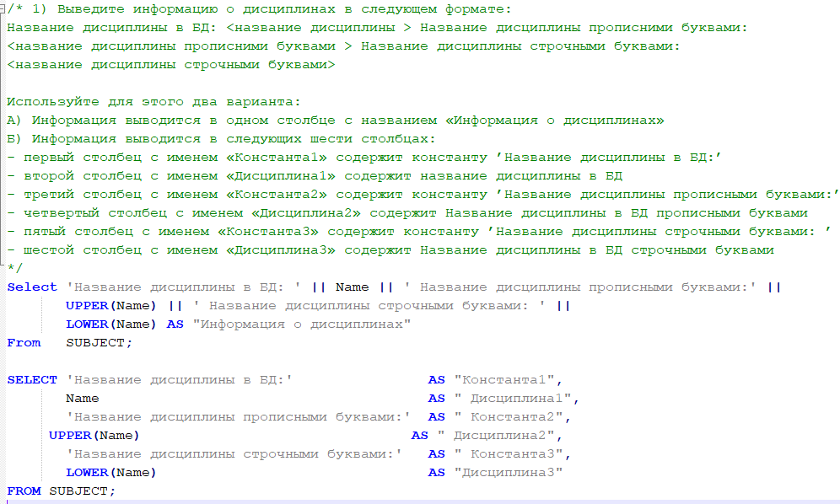Click the comment line '- шестой столбец с именем'
The width and height of the screenshot is (840, 504).
point(390,250)
